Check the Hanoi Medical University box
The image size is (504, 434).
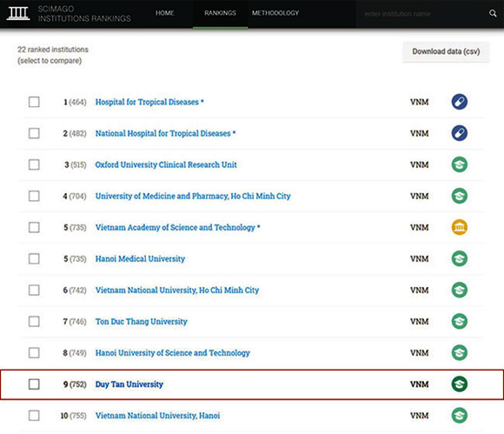[34, 258]
